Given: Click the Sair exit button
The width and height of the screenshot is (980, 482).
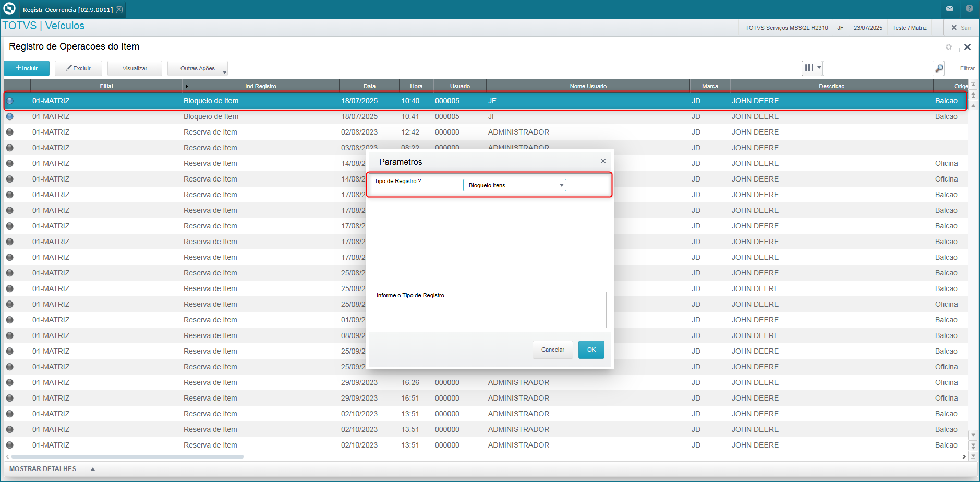Looking at the screenshot, I should point(961,28).
